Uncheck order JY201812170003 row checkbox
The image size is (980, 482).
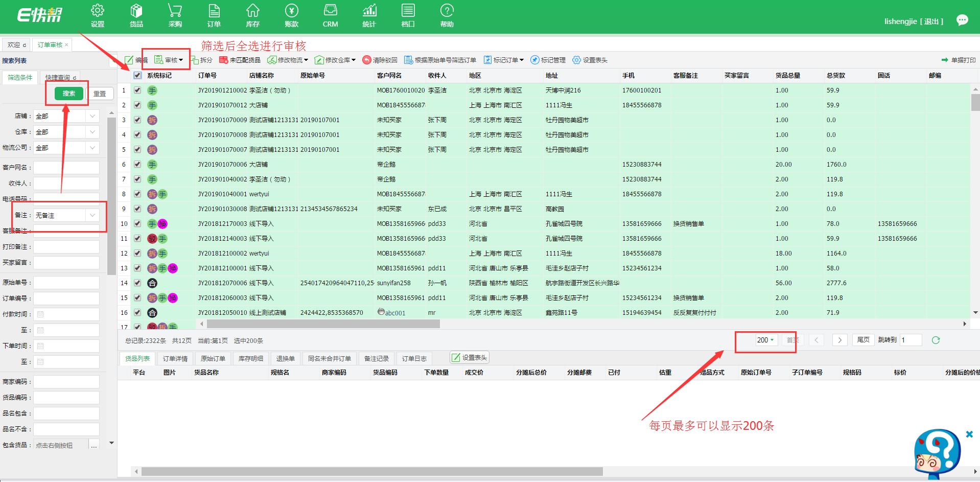click(137, 223)
